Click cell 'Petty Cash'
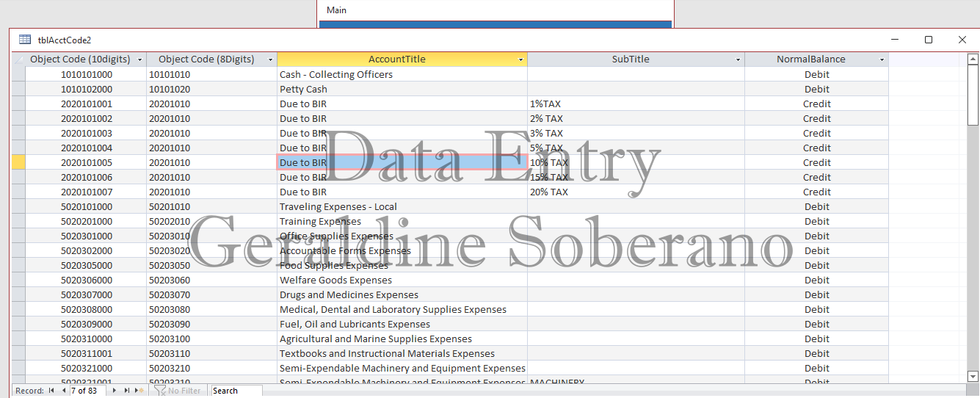 point(402,89)
